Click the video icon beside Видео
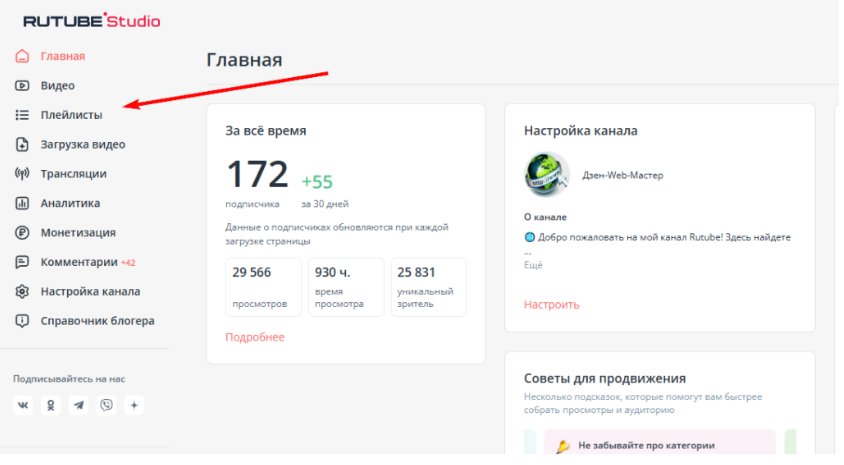Screen dimensions: 844x465 click(x=22, y=86)
